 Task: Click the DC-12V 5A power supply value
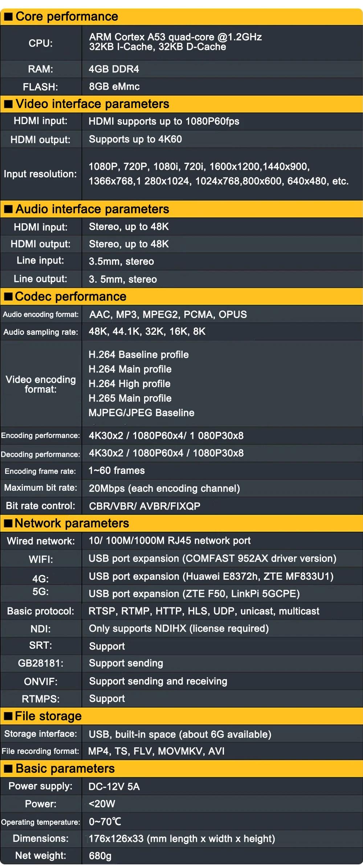click(x=114, y=787)
